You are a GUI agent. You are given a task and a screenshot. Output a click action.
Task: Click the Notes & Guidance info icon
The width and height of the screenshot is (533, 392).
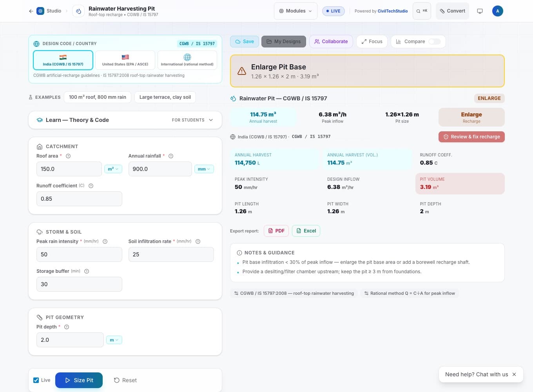point(239,253)
